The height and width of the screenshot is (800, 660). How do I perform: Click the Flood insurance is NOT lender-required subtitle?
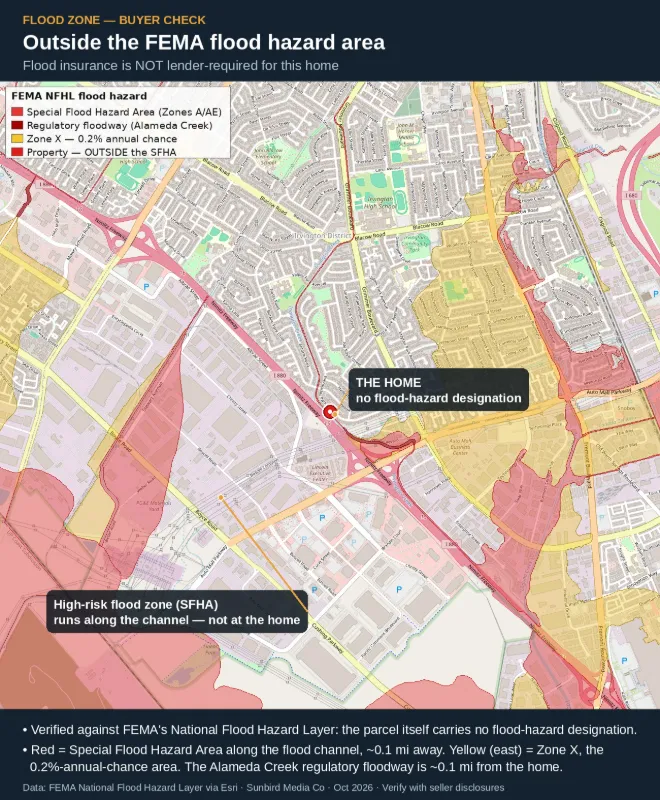[181, 65]
